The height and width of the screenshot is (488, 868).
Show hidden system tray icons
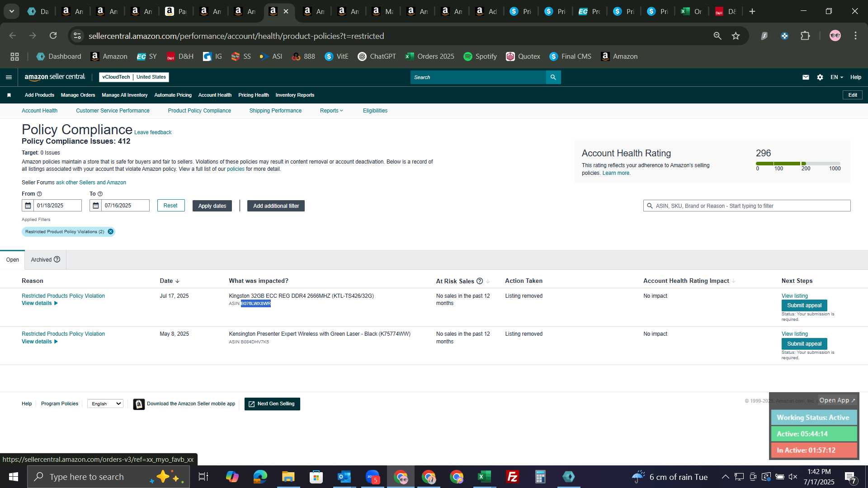(x=725, y=477)
